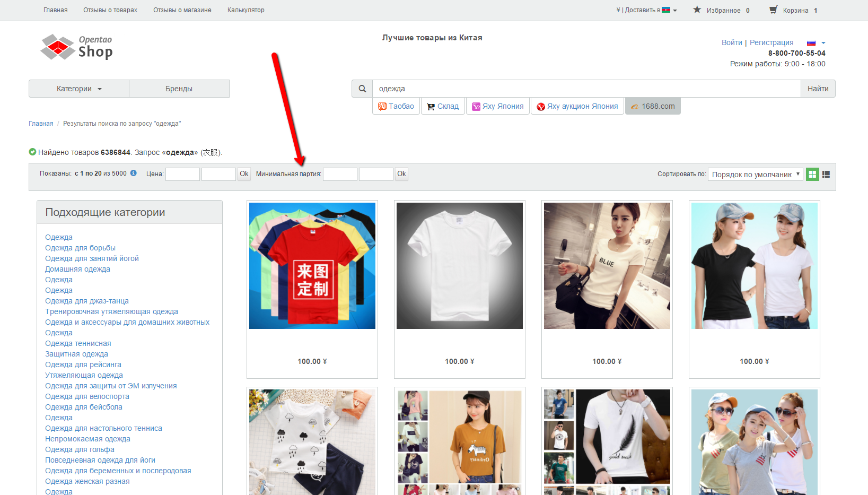Click the Корзина link text
Screen dimensions: 868x495
point(795,10)
